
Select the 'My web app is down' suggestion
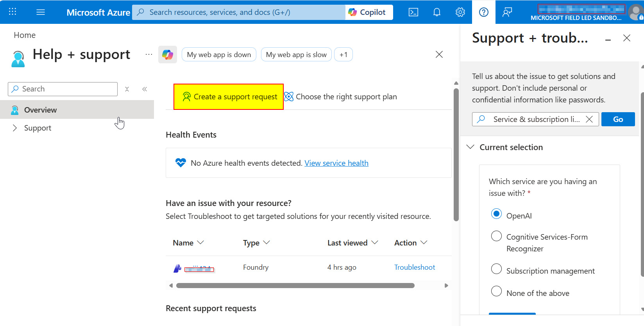coord(219,55)
